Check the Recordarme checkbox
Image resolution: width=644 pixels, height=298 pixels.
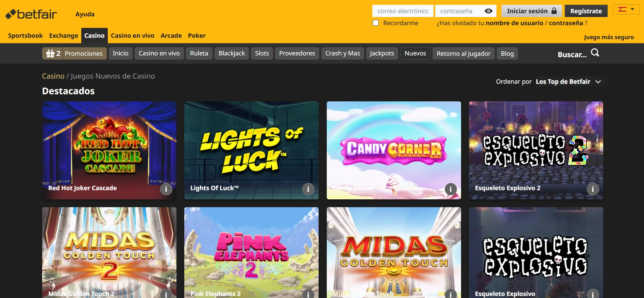(376, 23)
